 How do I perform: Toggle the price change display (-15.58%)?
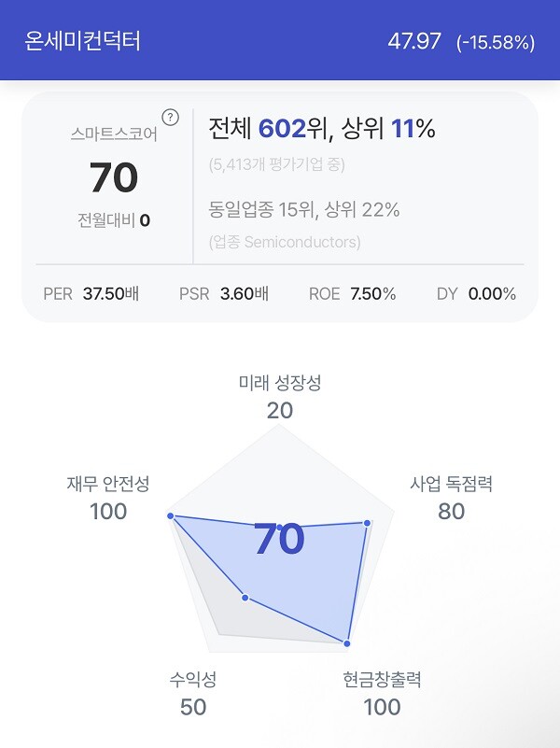point(495,41)
